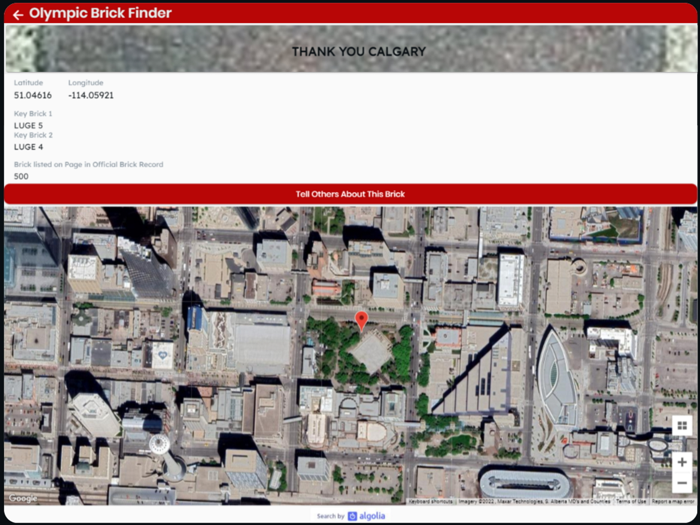Click the page number value 500
700x525 pixels.
21,176
